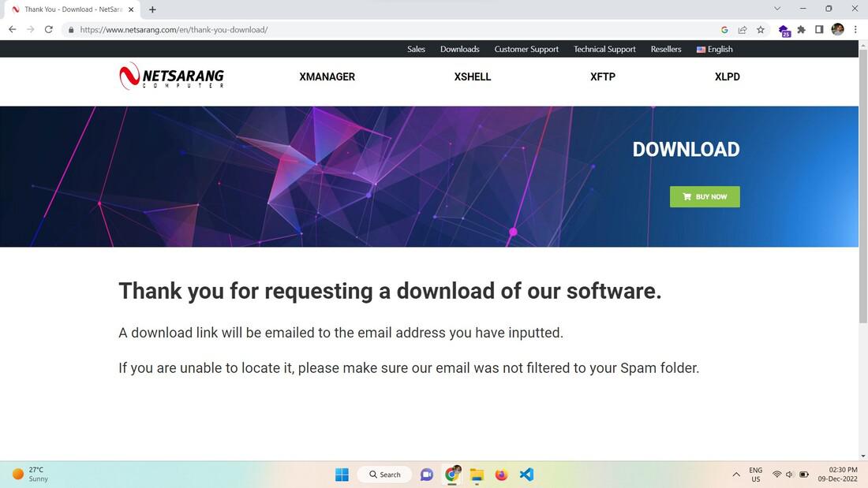This screenshot has height=488, width=868.
Task: Open the weather widget showing 27°C Sunny
Action: click(x=31, y=474)
